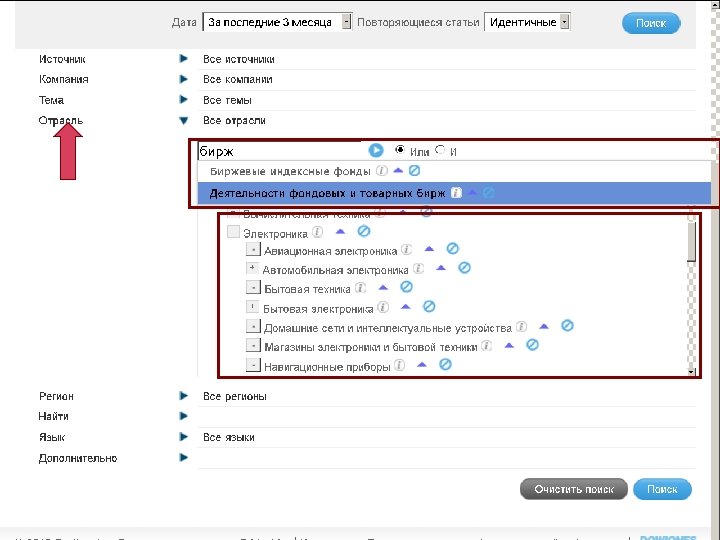Show info for Бытовая техника
The height and width of the screenshot is (540, 720).
(x=360, y=288)
